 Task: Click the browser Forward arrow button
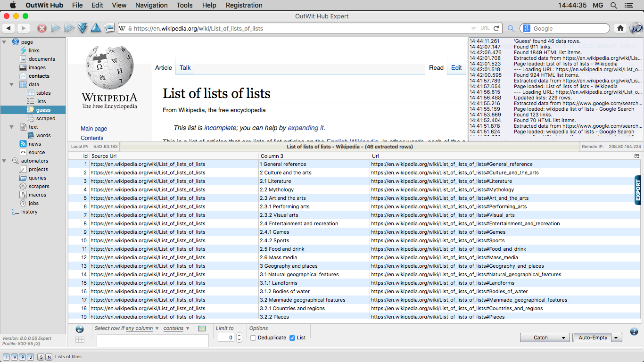tap(23, 28)
